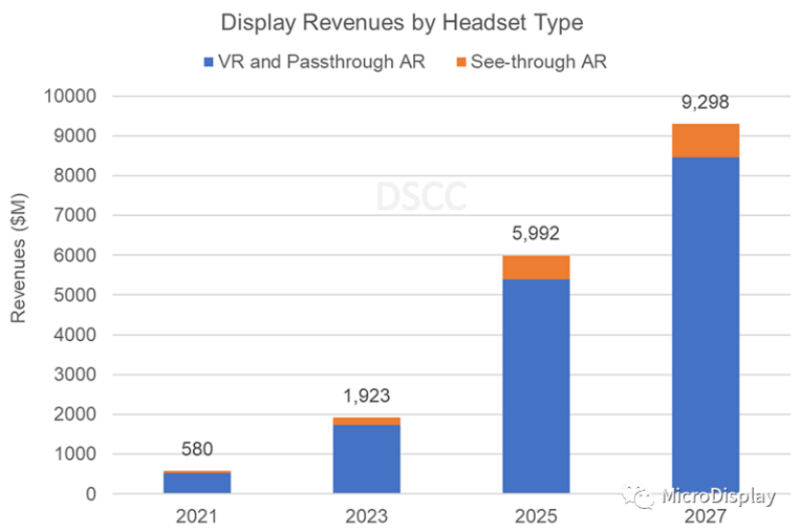Select the 1,923 data label
Screen dimensions: 802x532
[x=367, y=397]
